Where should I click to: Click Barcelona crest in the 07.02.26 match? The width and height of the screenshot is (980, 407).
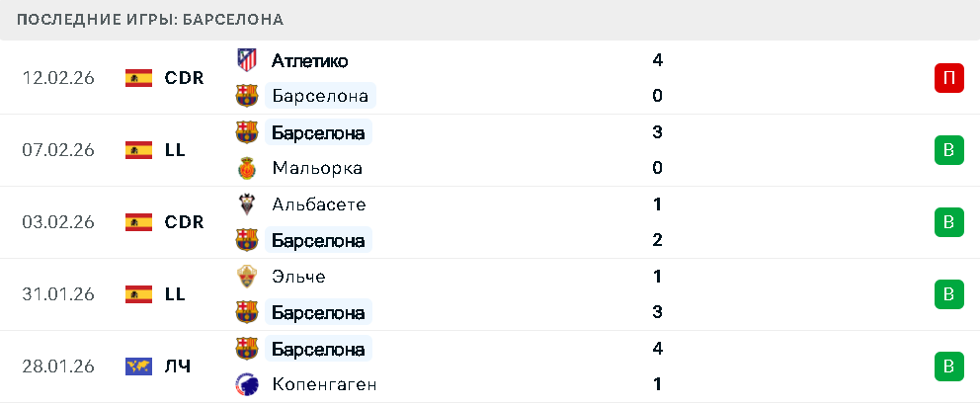tap(246, 132)
